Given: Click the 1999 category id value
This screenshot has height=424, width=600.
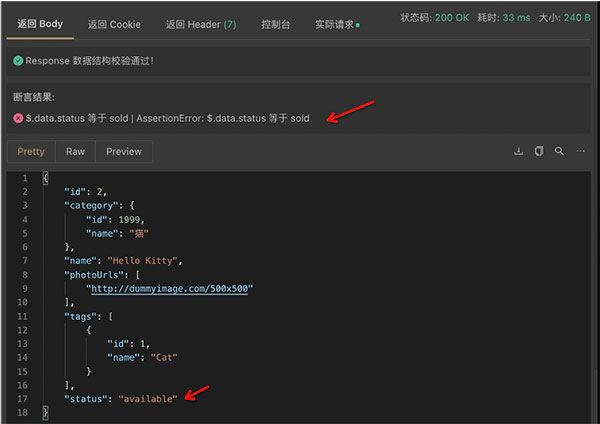Looking at the screenshot, I should pos(129,219).
